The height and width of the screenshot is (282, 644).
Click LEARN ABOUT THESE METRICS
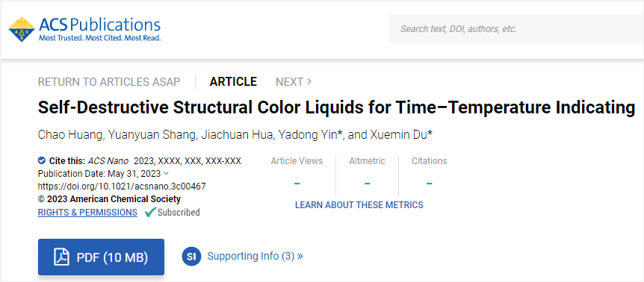359,205
